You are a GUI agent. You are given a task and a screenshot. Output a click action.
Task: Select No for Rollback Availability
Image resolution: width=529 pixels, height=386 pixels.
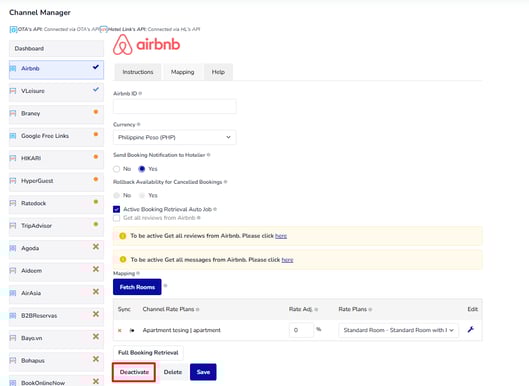117,195
